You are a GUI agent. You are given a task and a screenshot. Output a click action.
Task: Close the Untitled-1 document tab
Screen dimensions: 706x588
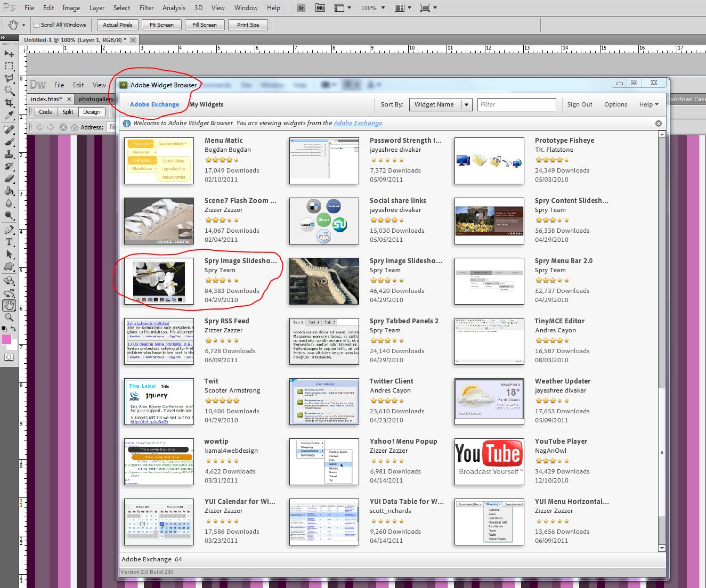133,40
